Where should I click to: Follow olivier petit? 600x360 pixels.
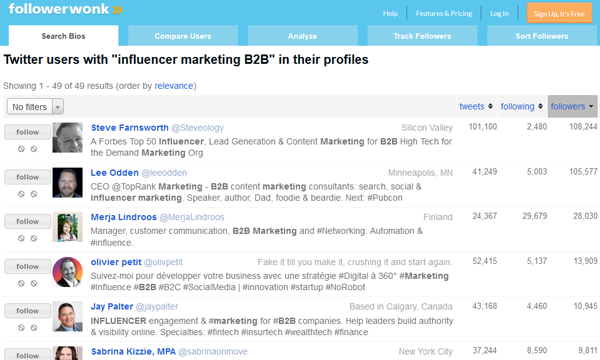click(28, 267)
